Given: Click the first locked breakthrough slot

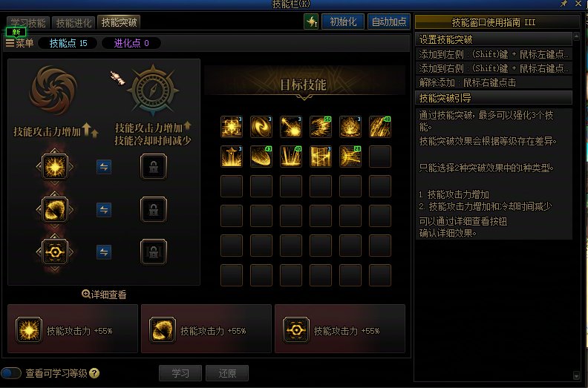Looking at the screenshot, I should 154,167.
